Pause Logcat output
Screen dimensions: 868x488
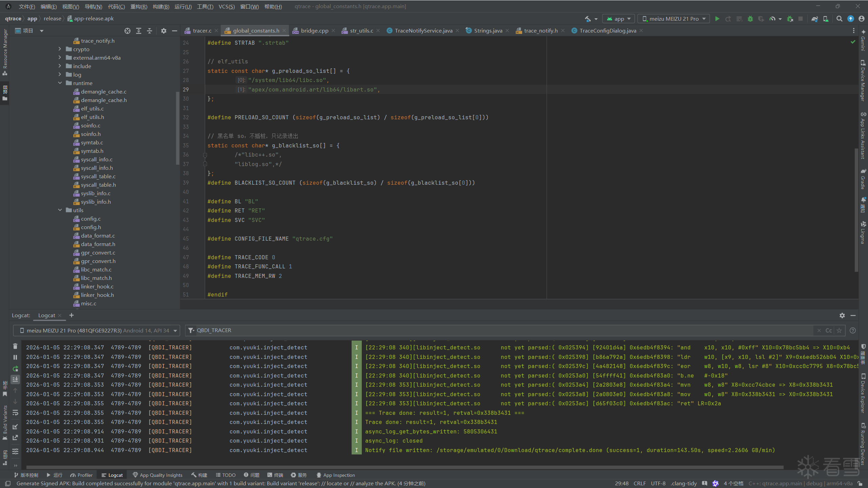click(x=15, y=357)
